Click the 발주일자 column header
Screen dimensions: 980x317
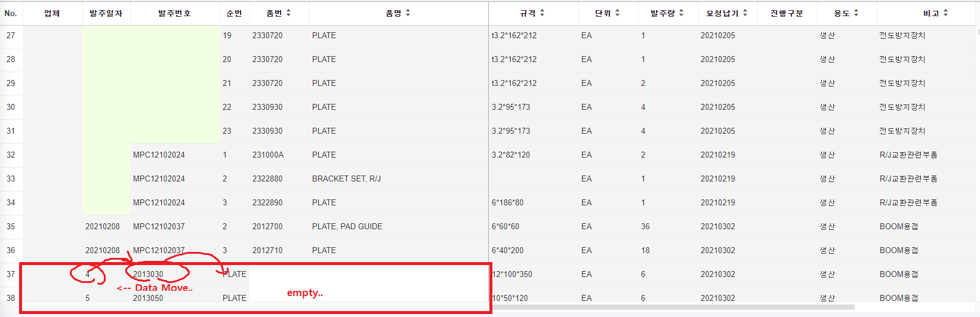pyautogui.click(x=106, y=13)
